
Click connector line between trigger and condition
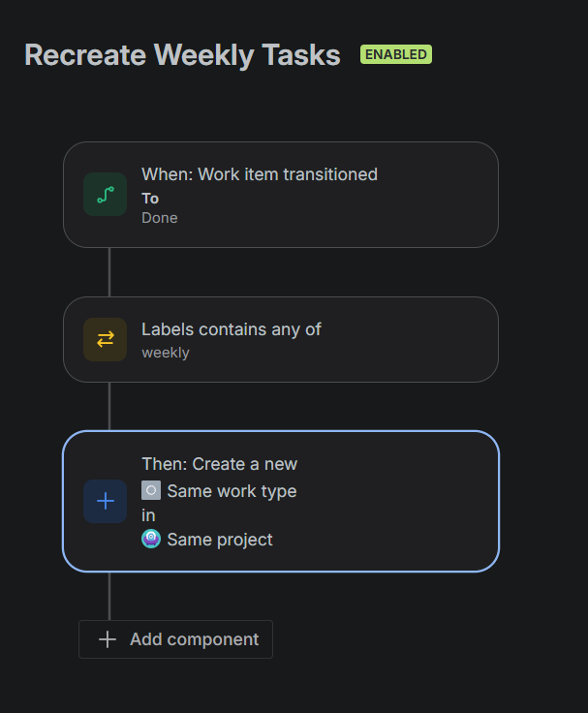pos(109,272)
